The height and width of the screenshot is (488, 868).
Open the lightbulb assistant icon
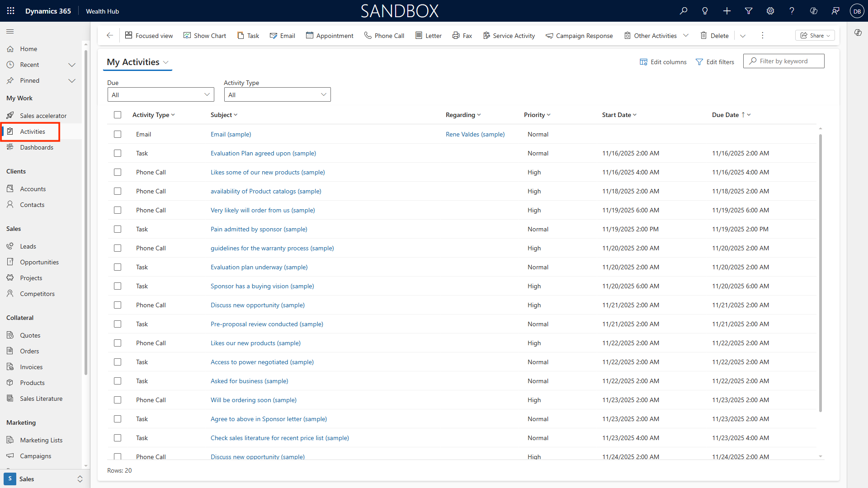pyautogui.click(x=705, y=11)
